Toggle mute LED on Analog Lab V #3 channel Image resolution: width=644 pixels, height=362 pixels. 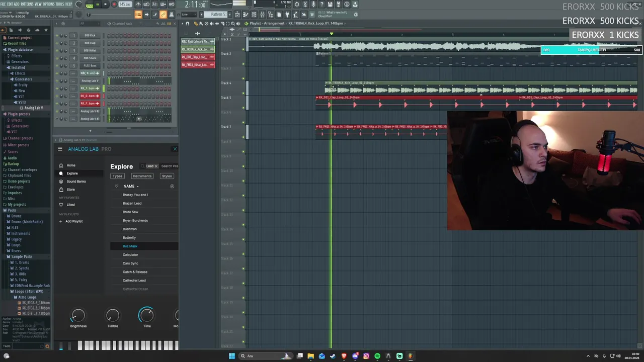click(57, 119)
